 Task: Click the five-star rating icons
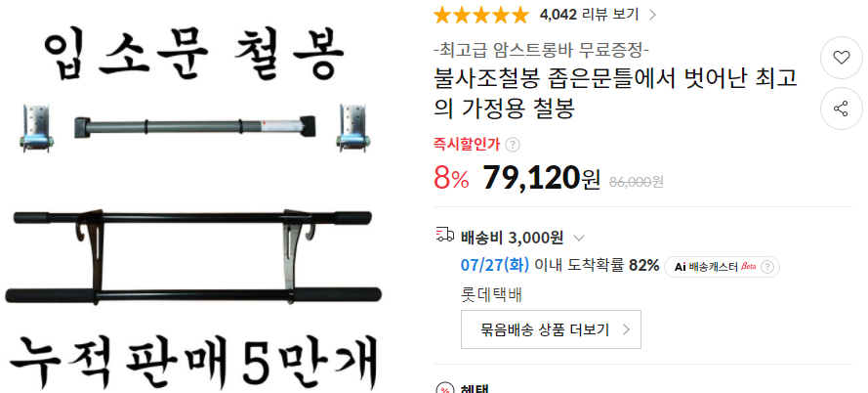click(481, 15)
